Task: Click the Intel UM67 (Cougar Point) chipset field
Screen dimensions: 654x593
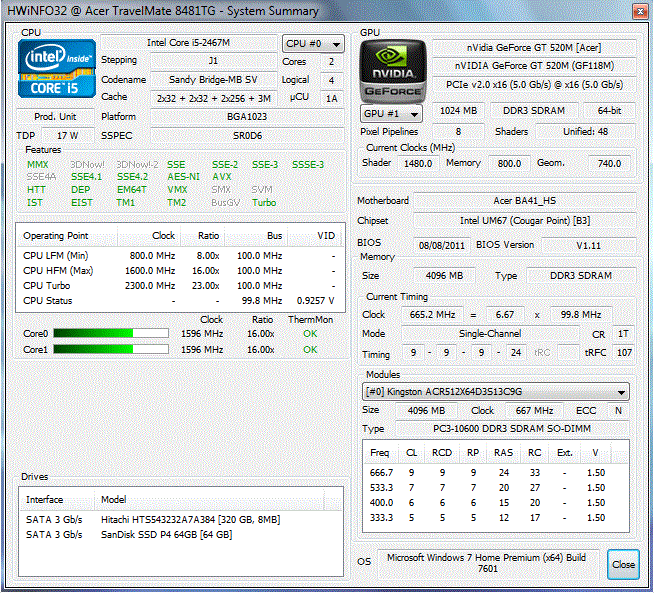Action: (525, 221)
